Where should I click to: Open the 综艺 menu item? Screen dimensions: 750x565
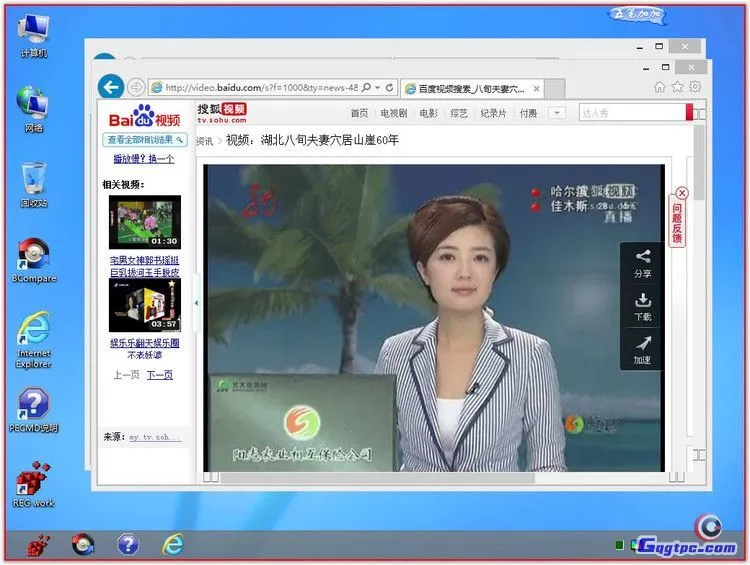point(459,113)
